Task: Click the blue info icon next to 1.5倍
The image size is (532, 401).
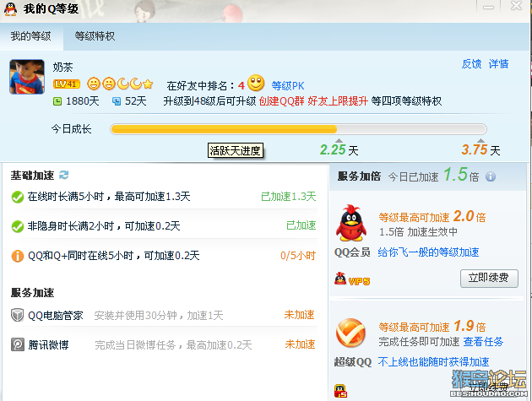Action: pyautogui.click(x=491, y=176)
